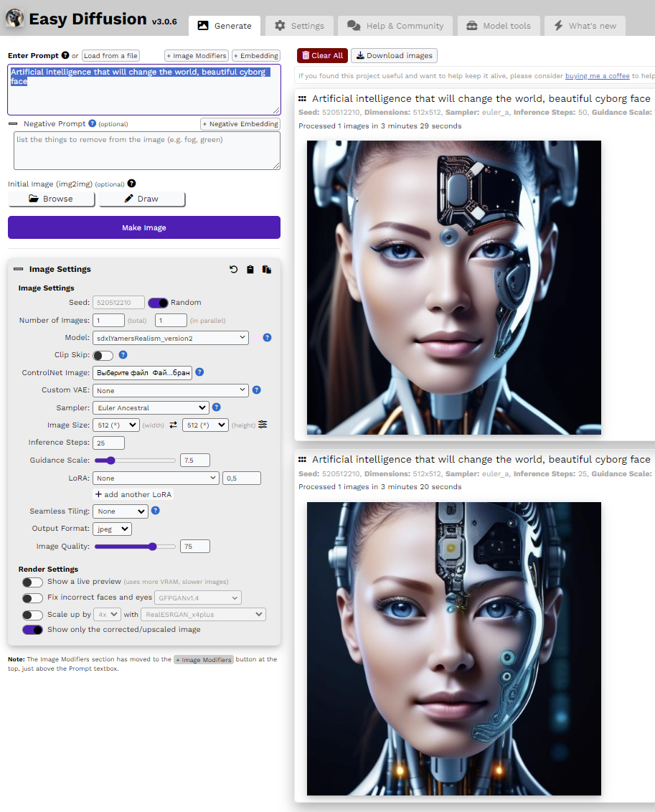Open the Sampler dropdown showing Euler Ancestral

coord(151,407)
